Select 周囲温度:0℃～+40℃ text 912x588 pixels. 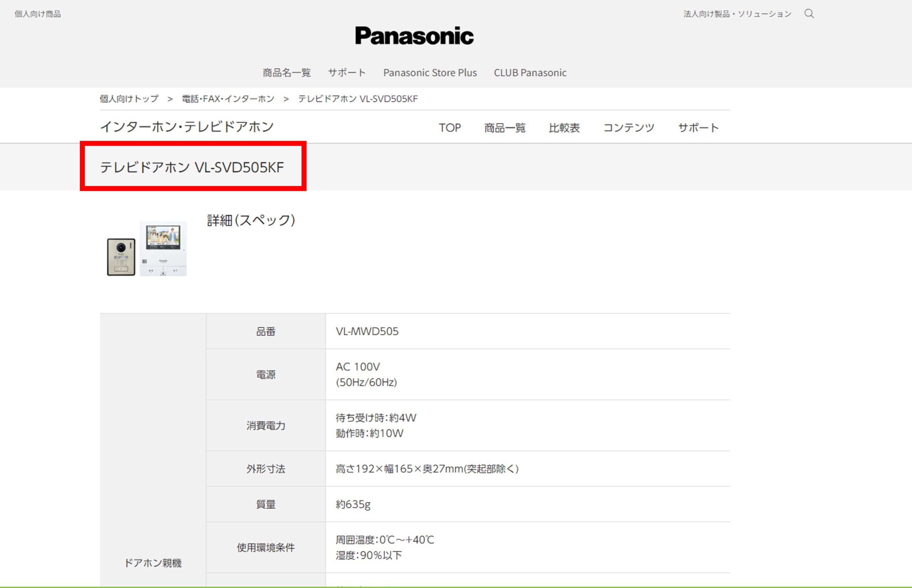tap(385, 540)
